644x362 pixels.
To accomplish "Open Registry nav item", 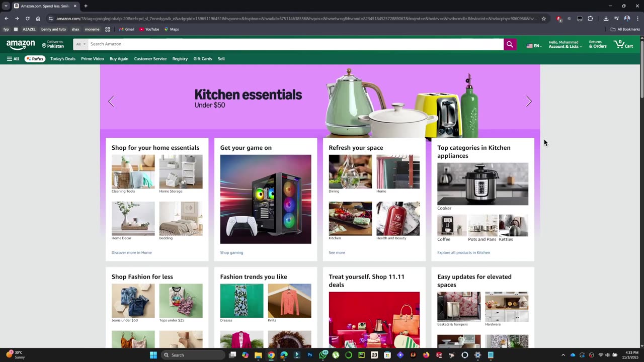I will (180, 59).
